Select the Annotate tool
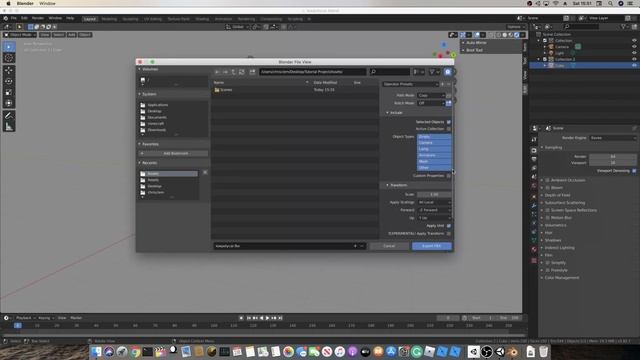The width and height of the screenshot is (640, 360). (x=9, y=116)
